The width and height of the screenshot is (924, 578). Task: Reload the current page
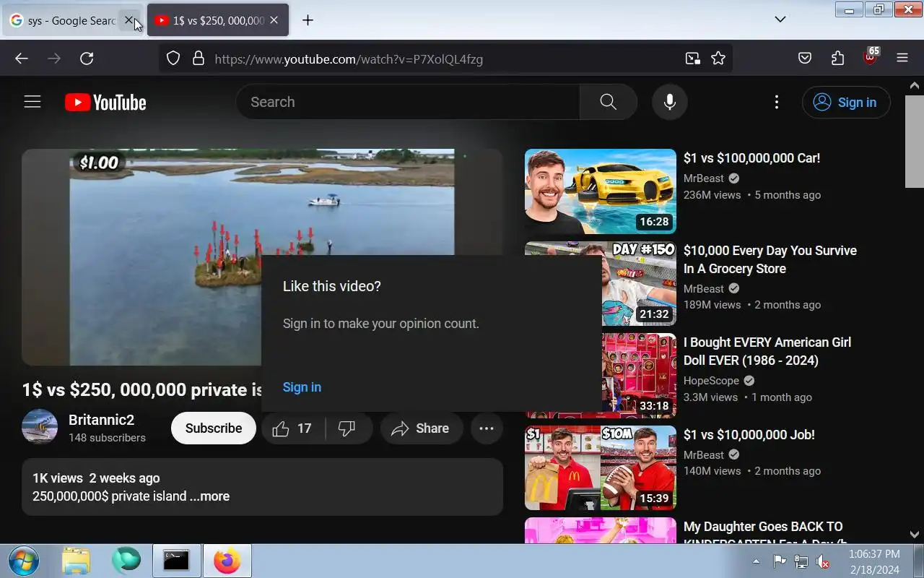click(x=87, y=59)
